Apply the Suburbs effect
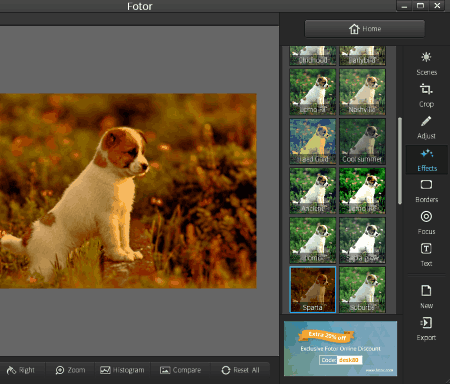Screen dimensions: 450x384 pos(362,289)
